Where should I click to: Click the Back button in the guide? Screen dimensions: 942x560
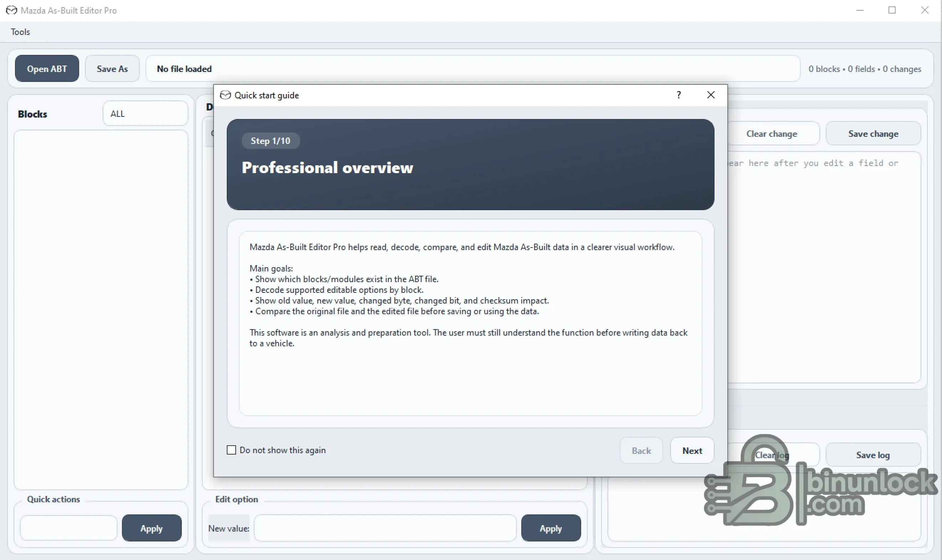tap(641, 451)
